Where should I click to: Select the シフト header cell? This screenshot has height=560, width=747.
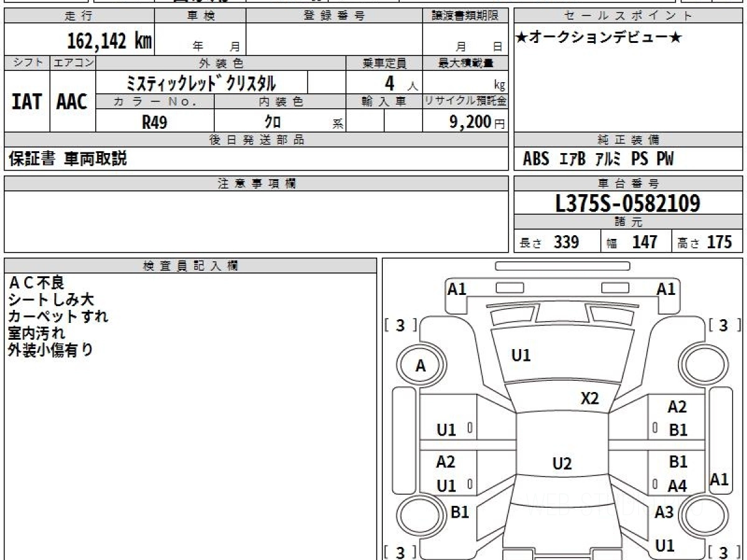click(27, 63)
